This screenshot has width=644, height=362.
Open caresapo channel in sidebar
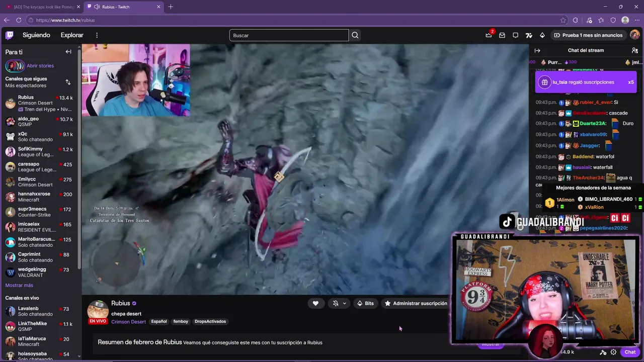click(x=39, y=167)
